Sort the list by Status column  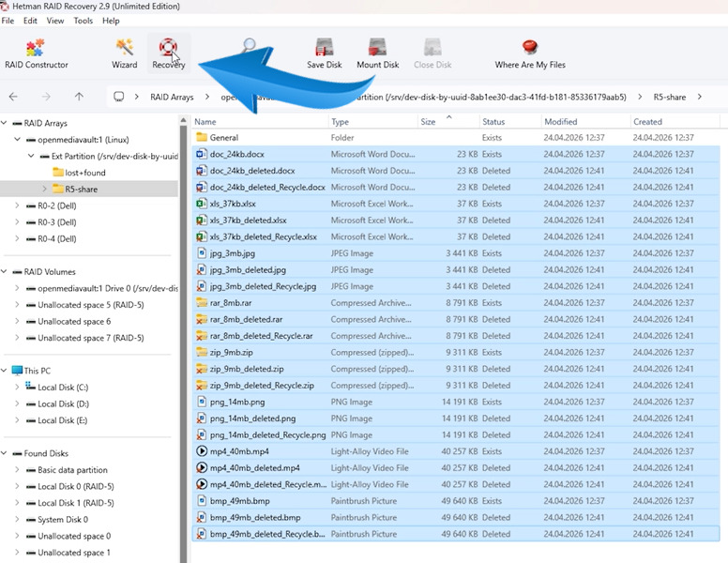pyautogui.click(x=509, y=122)
